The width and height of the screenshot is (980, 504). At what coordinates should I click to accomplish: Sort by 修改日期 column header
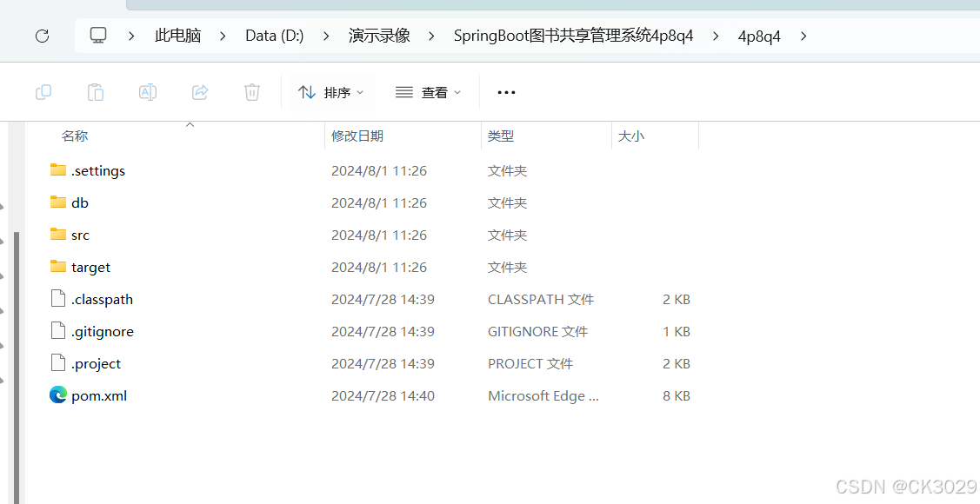(x=357, y=136)
